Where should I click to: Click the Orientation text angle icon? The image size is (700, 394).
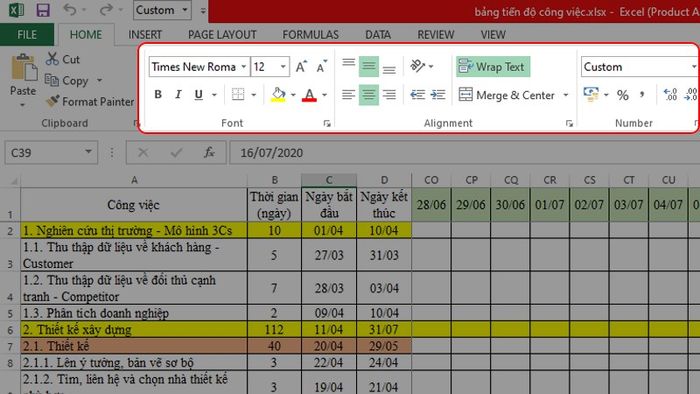pos(418,66)
